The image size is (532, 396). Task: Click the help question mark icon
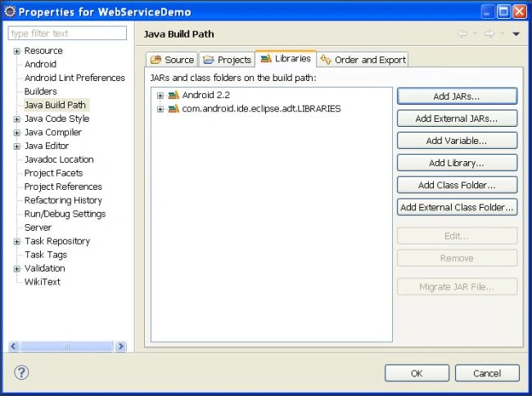tap(21, 372)
